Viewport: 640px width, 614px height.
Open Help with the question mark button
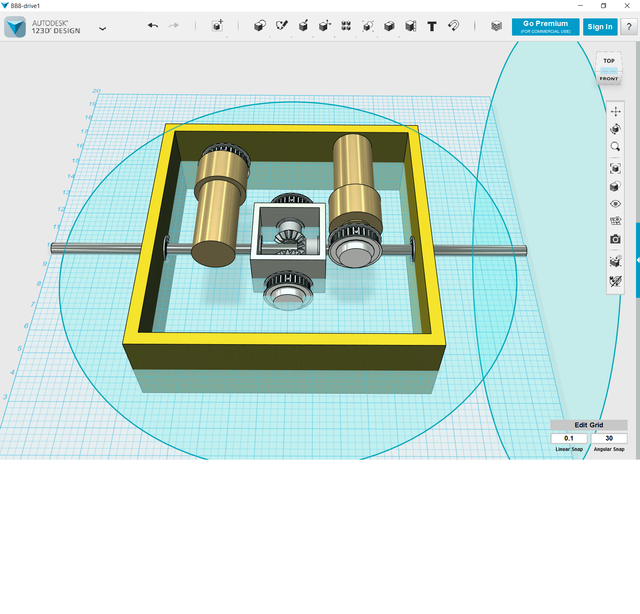click(x=629, y=27)
